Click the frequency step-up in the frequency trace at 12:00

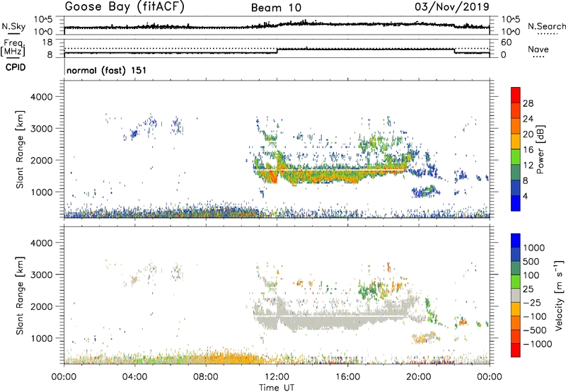tap(277, 51)
